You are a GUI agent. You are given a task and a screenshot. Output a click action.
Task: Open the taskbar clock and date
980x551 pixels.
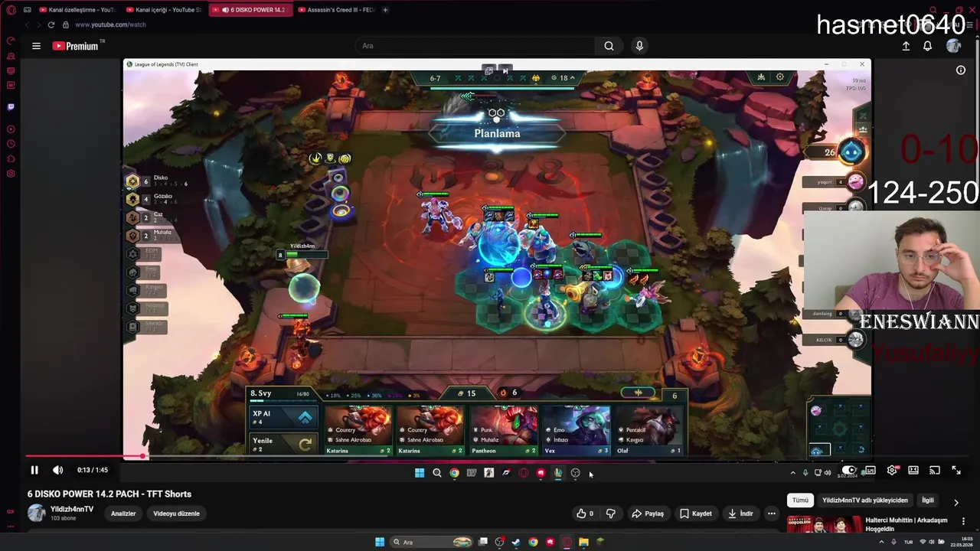point(962,542)
